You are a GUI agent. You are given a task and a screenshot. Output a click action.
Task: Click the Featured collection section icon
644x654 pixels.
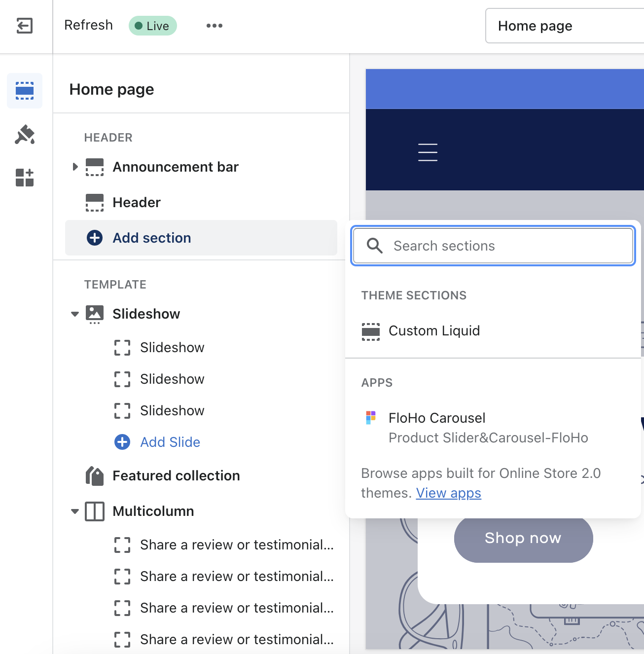(95, 476)
